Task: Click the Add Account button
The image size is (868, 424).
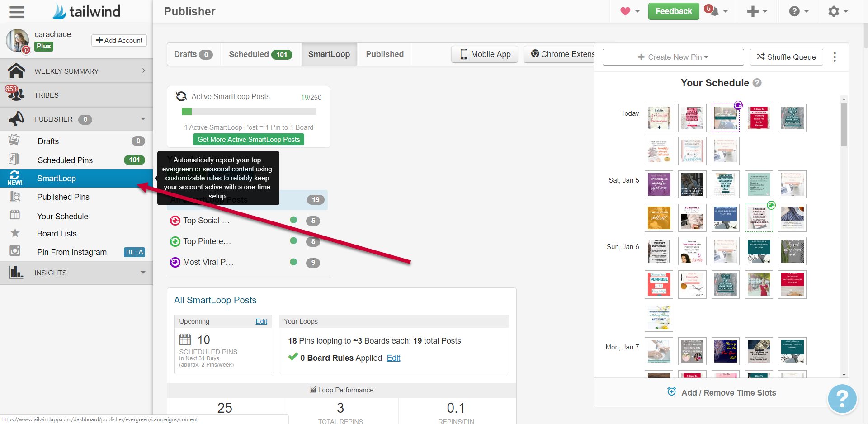Action: 119,40
